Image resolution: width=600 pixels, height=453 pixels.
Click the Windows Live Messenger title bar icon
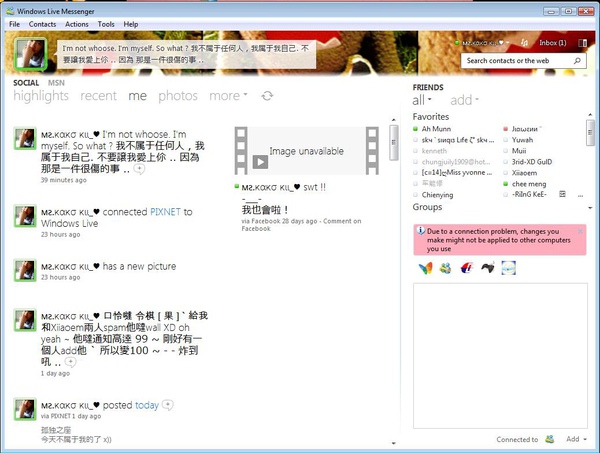(x=10, y=11)
